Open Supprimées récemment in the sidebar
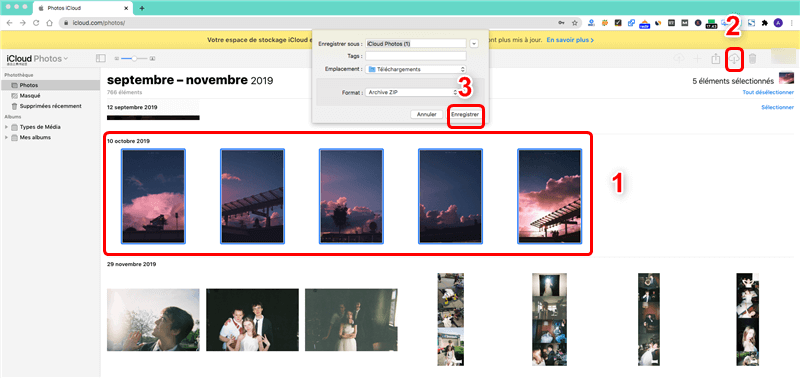This screenshot has height=378, width=800. [50, 106]
